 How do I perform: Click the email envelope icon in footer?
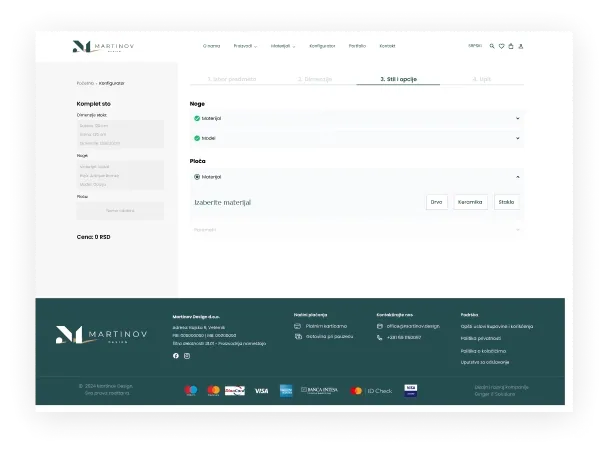pos(380,326)
